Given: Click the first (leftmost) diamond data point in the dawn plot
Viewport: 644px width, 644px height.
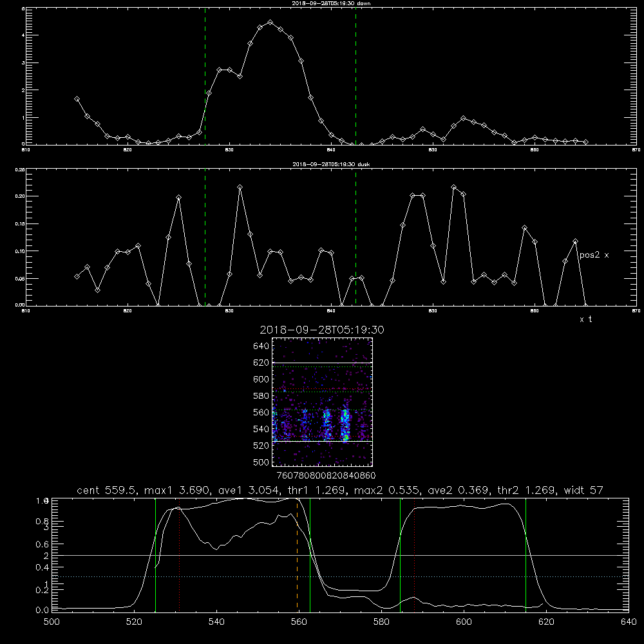Looking at the screenshot, I should coord(77,99).
